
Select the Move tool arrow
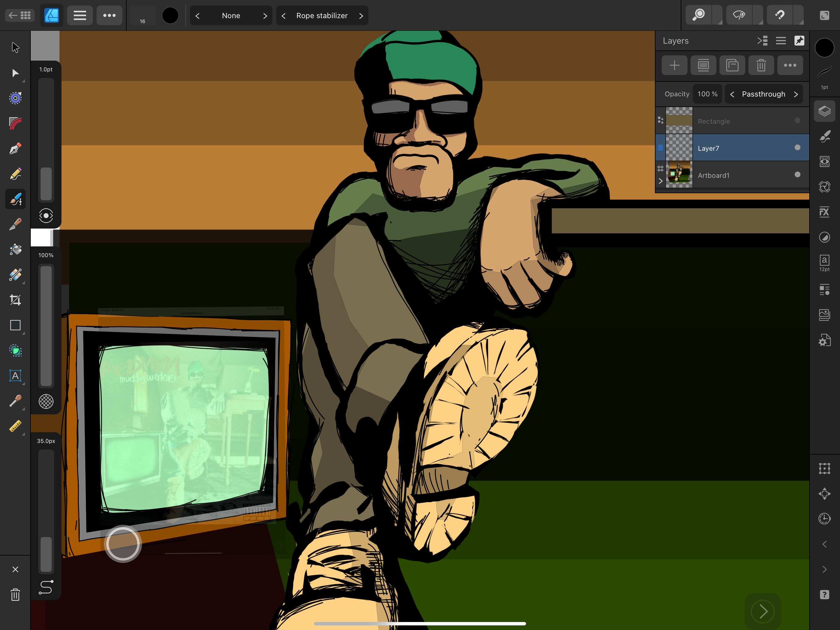coord(15,47)
